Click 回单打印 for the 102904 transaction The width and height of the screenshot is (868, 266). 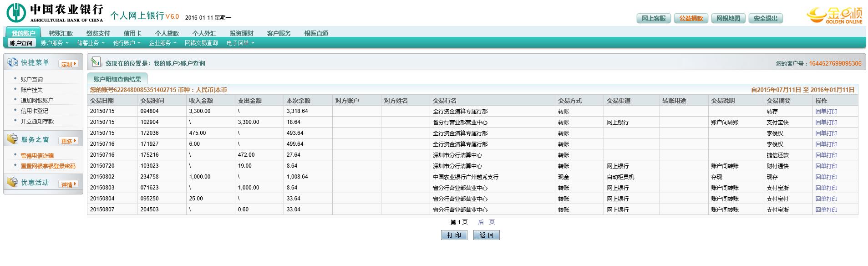tap(826, 122)
